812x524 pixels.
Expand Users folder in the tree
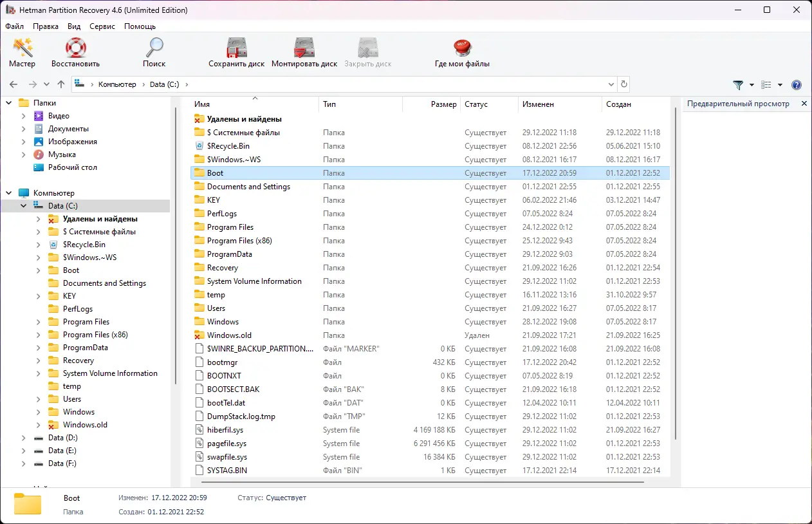point(39,399)
